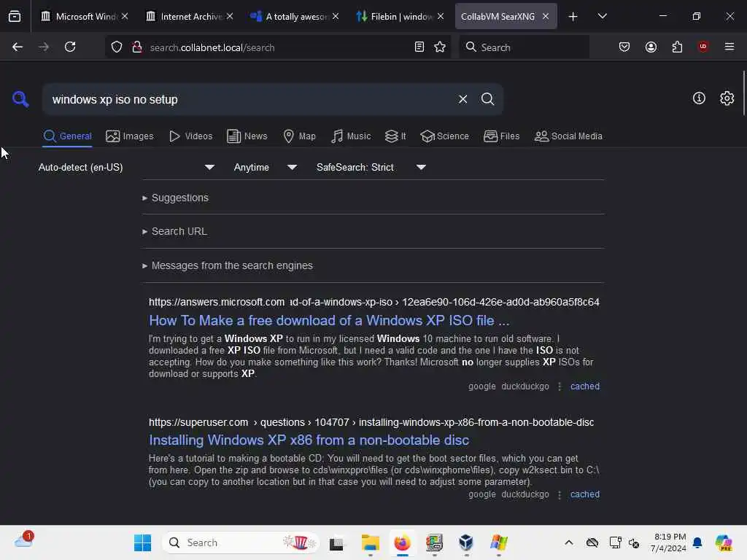The width and height of the screenshot is (747, 560).
Task: Click the taskbar Search box
Action: tap(241, 542)
